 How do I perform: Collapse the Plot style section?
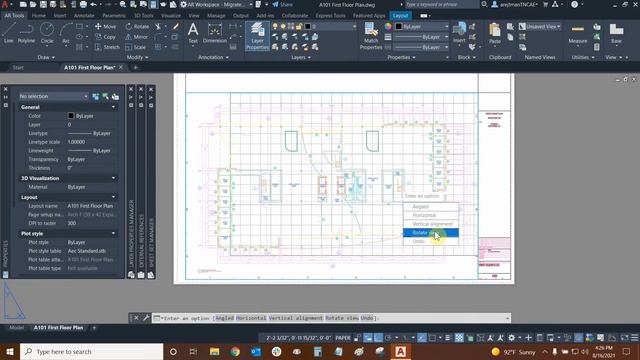coord(113,233)
